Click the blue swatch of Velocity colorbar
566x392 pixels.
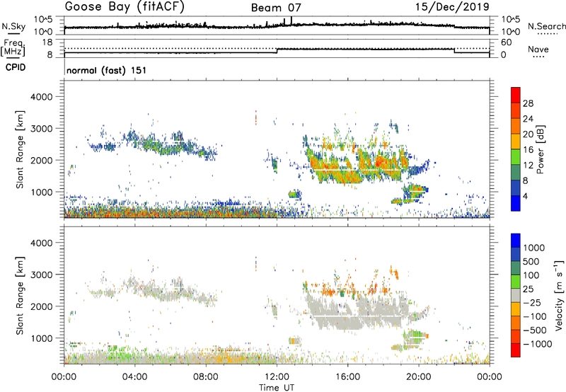516,240
